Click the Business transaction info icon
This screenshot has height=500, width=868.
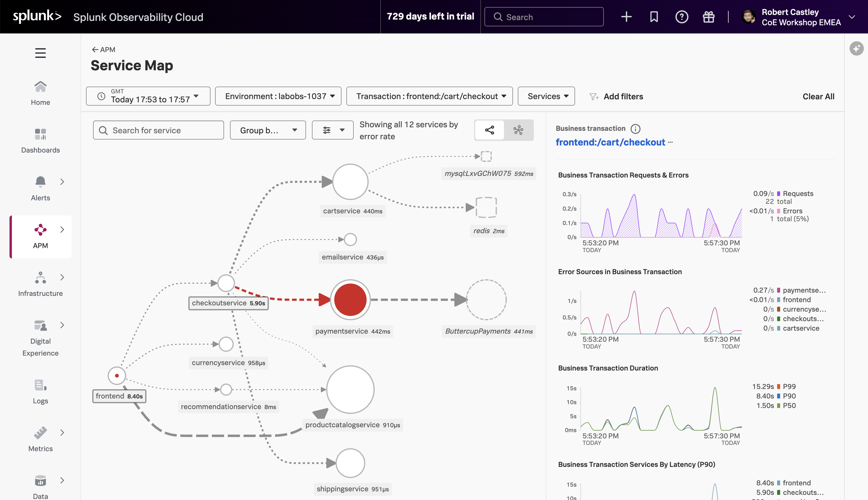point(635,129)
